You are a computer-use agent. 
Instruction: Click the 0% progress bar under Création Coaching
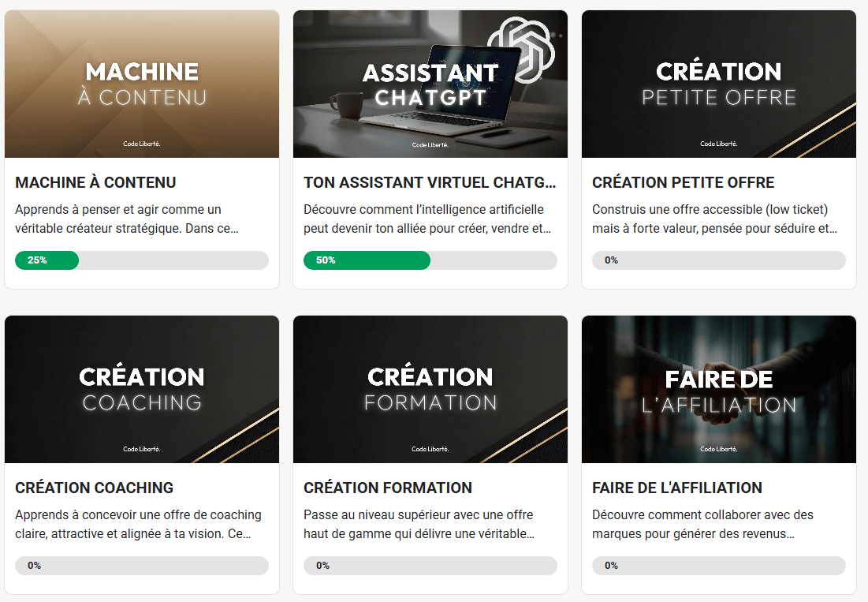tap(142, 566)
